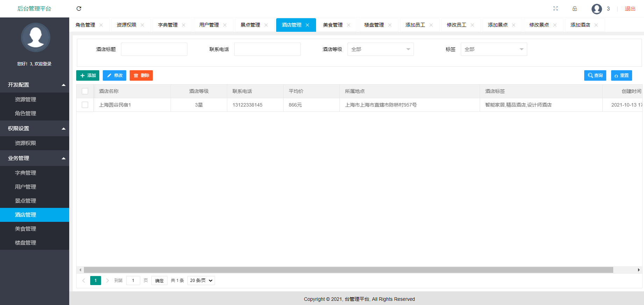Go to next page arrow in pagination
The height and width of the screenshot is (305, 644).
[107, 281]
